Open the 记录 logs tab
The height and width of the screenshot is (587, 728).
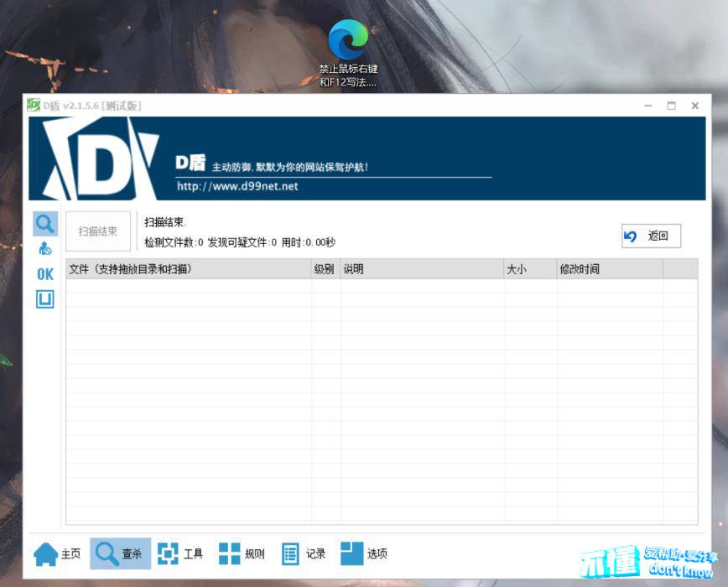(304, 553)
